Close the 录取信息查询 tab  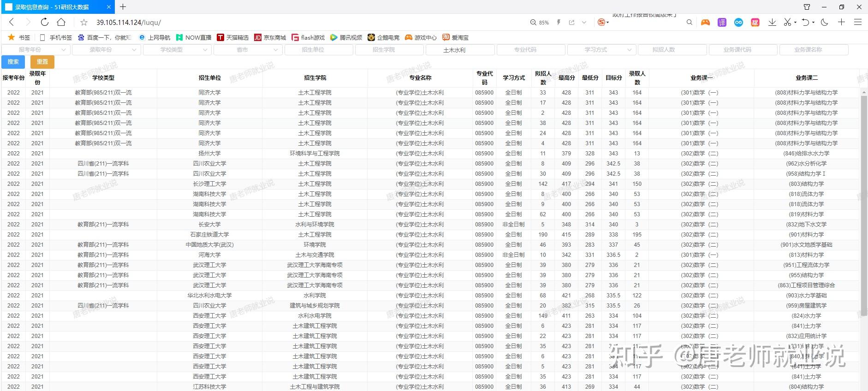pos(109,7)
